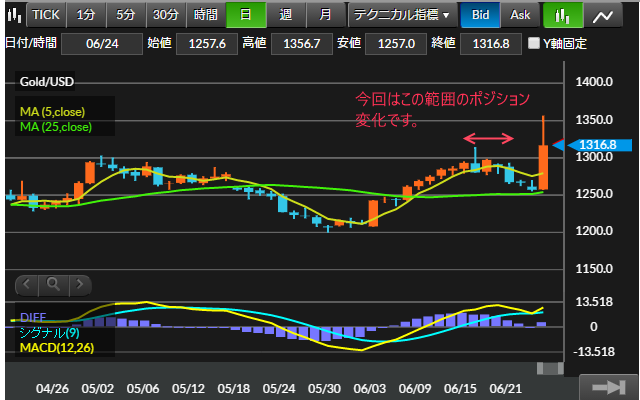Click the 始値 value 1257.6

[207, 44]
